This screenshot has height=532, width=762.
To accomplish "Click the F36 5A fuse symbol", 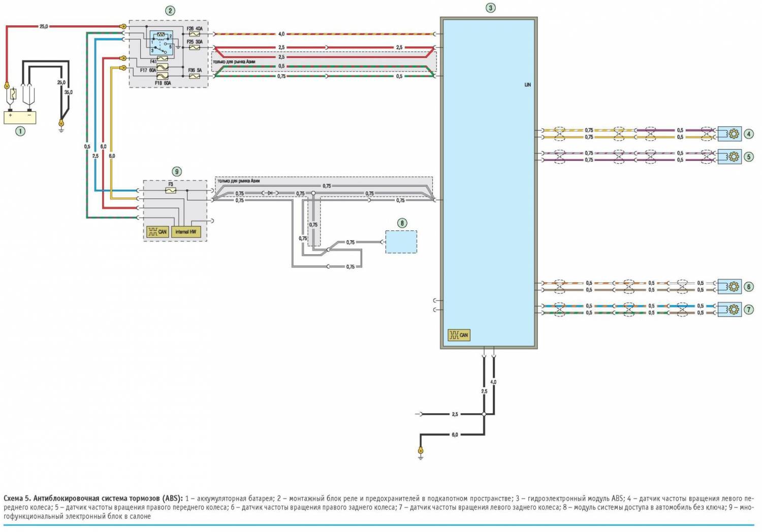I will point(194,76).
